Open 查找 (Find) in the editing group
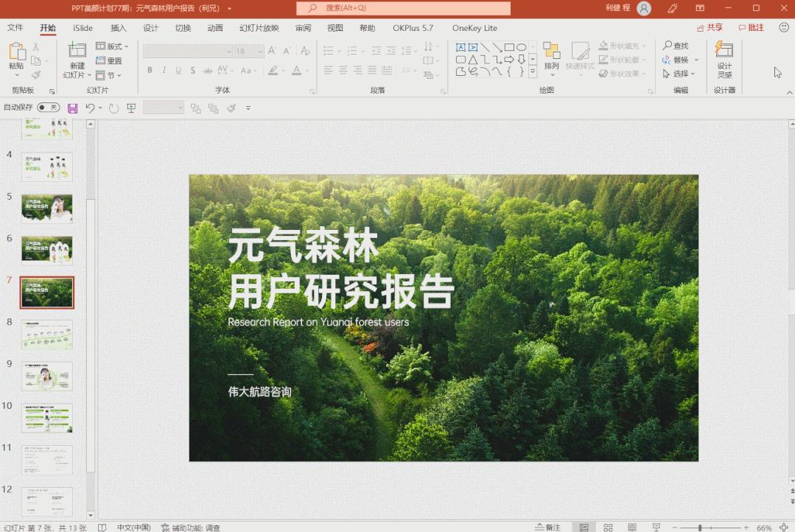Image resolution: width=795 pixels, height=532 pixels. [x=676, y=45]
